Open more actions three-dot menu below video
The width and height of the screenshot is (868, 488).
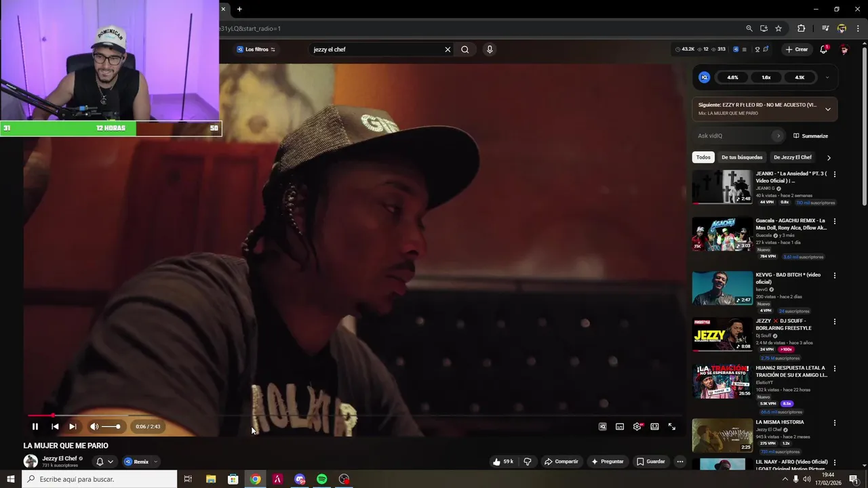[680, 462]
